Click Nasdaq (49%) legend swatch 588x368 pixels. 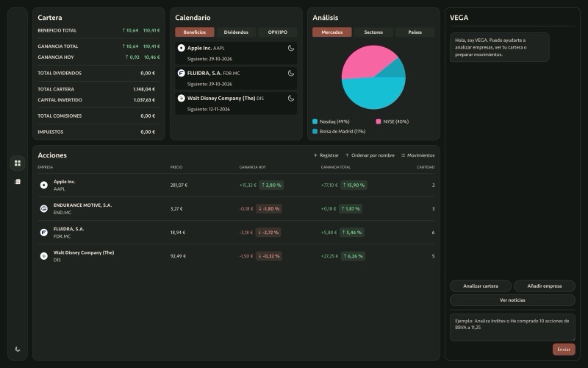tap(315, 121)
